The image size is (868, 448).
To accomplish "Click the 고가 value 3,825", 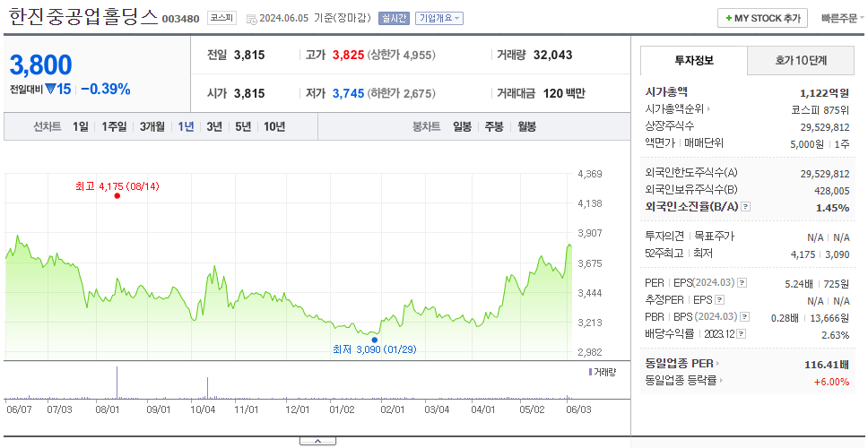I will click(348, 56).
